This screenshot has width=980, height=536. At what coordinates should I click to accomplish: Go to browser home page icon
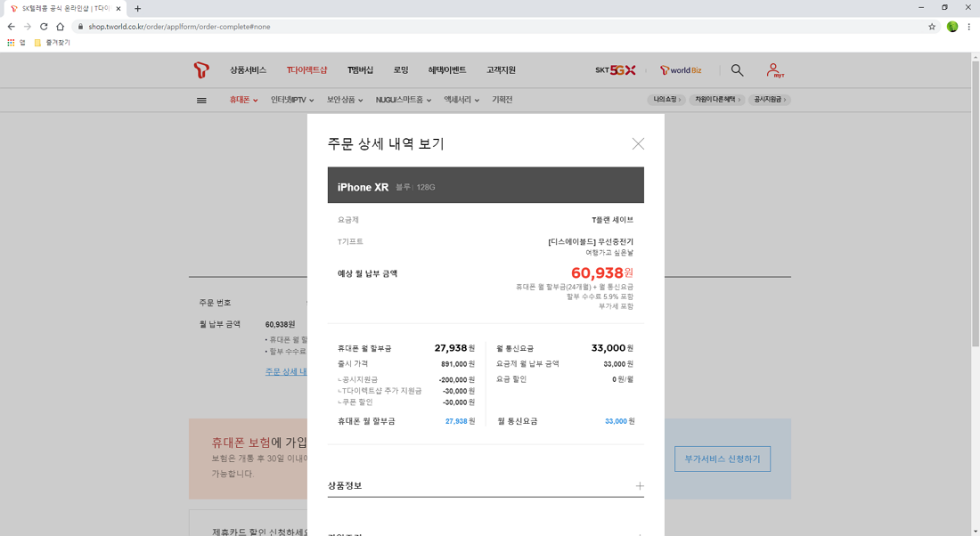[60, 26]
